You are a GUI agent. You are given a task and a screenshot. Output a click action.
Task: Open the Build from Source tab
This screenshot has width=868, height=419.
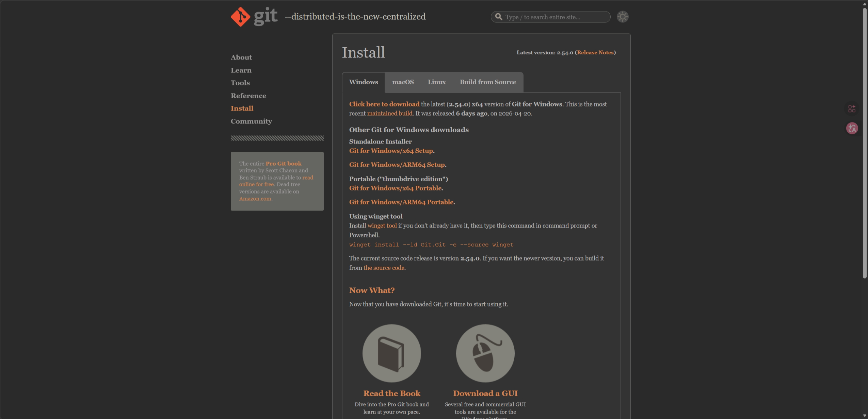point(487,82)
